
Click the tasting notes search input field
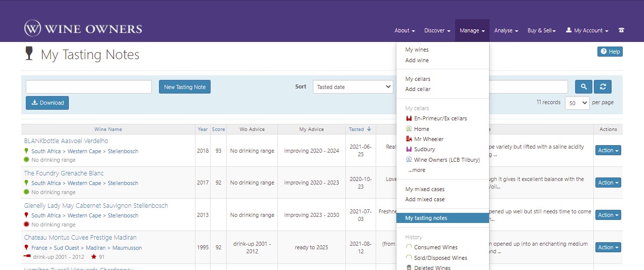(89, 87)
